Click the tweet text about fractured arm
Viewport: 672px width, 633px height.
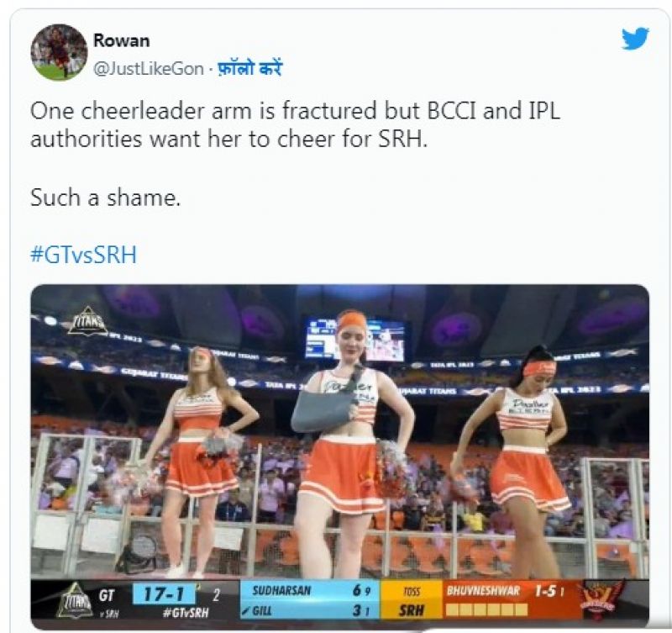[x=295, y=124]
